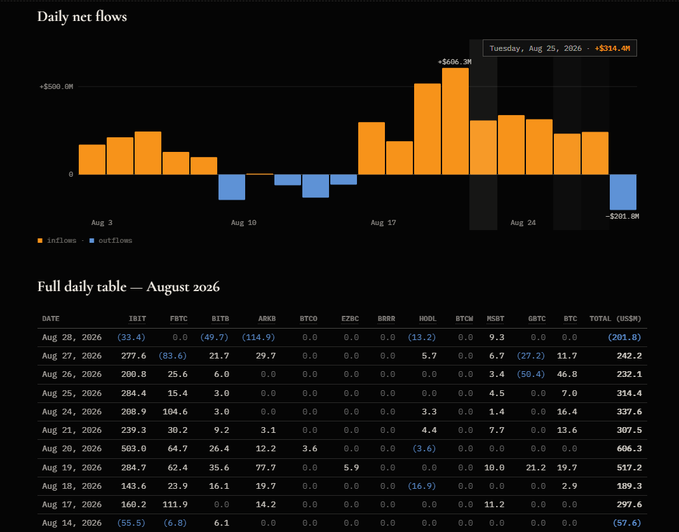Select the BTCO column header
Screen dimensions: 679x532
pos(308,319)
